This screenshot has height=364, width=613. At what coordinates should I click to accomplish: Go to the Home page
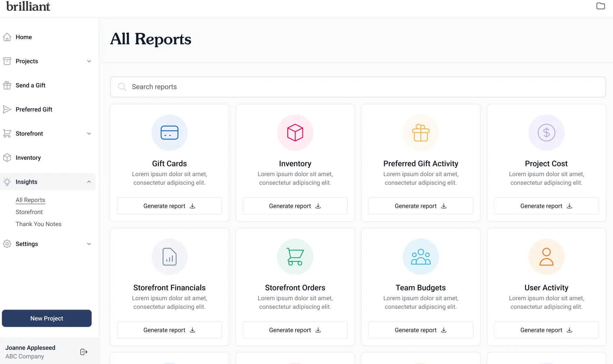pos(23,37)
